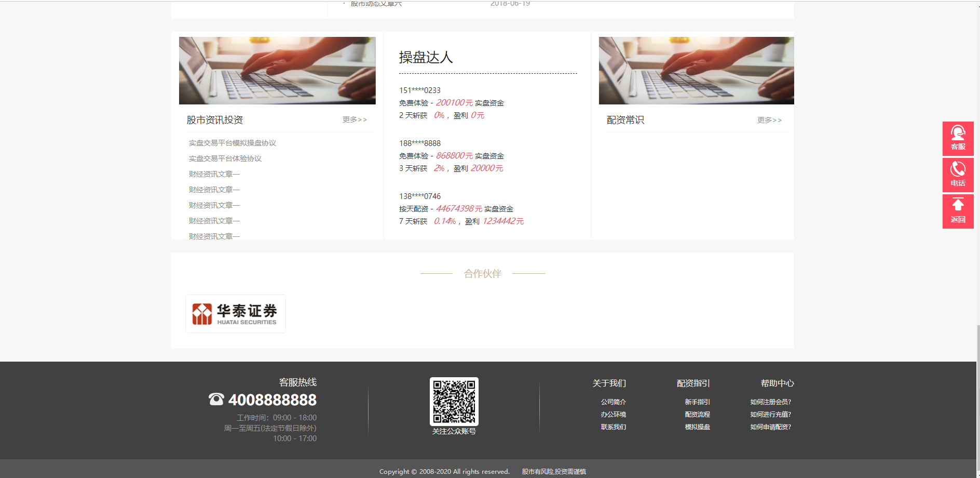Open the 股市资讯投资 laptop thumbnail image

[277, 71]
